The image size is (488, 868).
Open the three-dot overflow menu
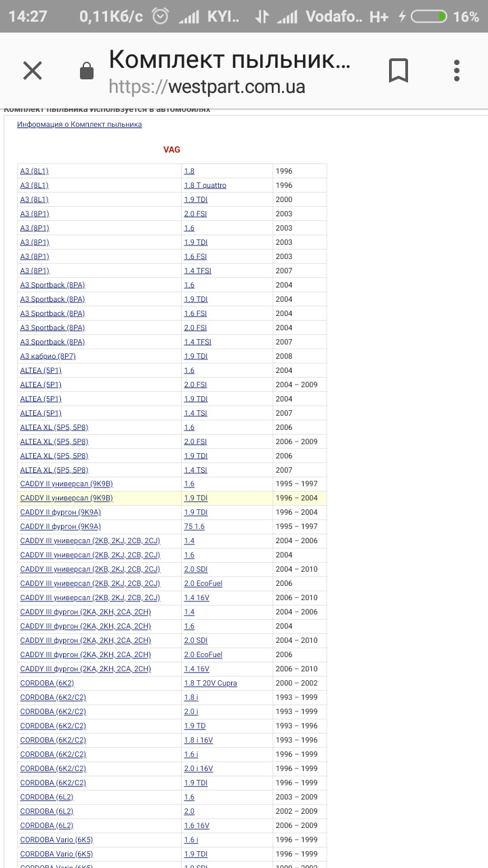[457, 71]
